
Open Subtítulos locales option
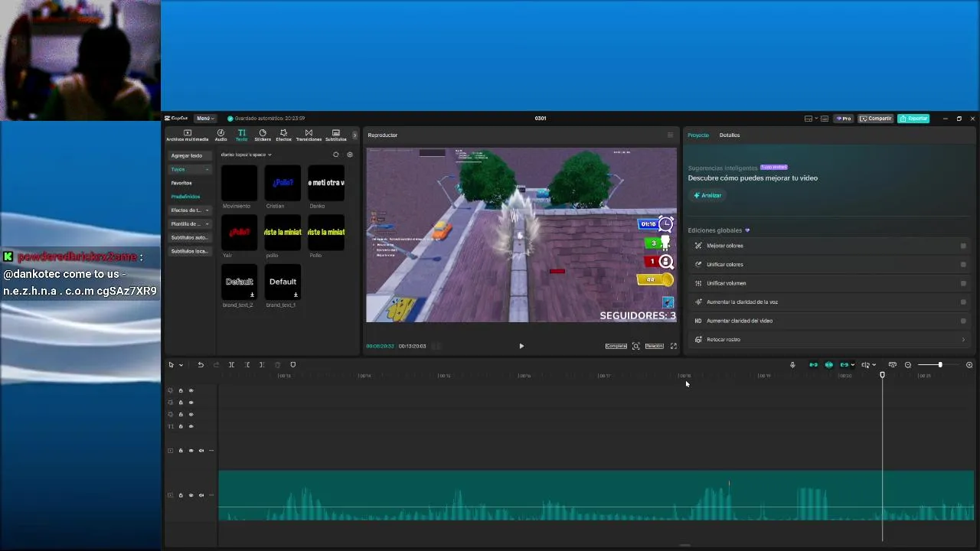[189, 251]
